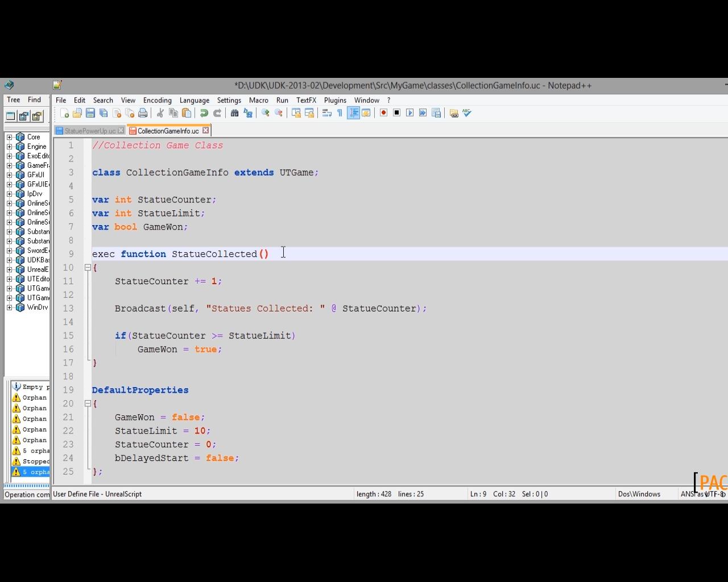Expand the UTGame tree node

pyautogui.click(x=10, y=289)
